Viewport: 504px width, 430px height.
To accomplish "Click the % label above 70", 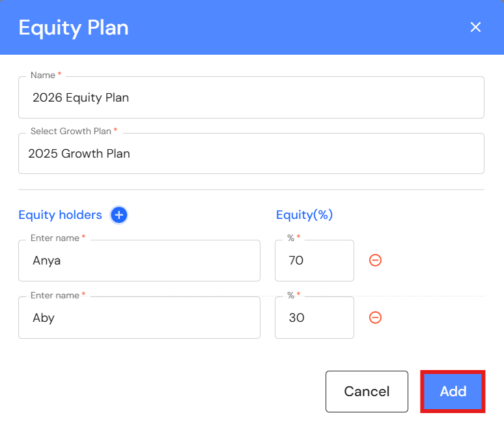I will (291, 238).
